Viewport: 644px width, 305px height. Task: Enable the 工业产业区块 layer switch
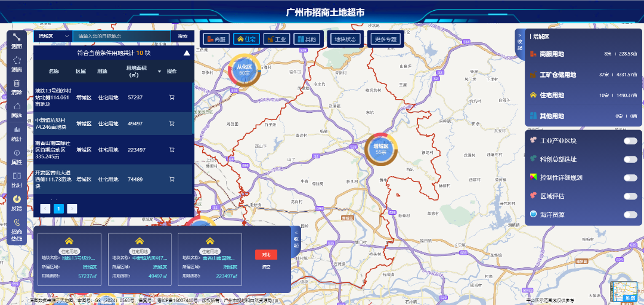tap(630, 141)
